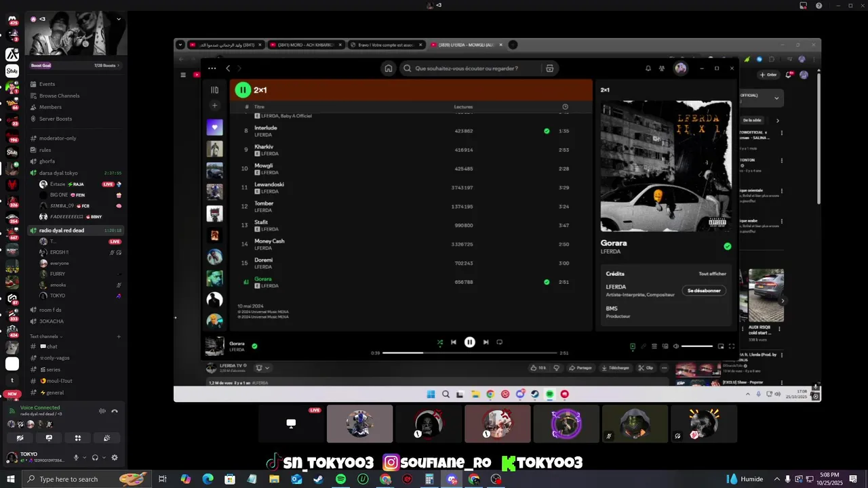Click YouTube Télécharger button

point(616,368)
